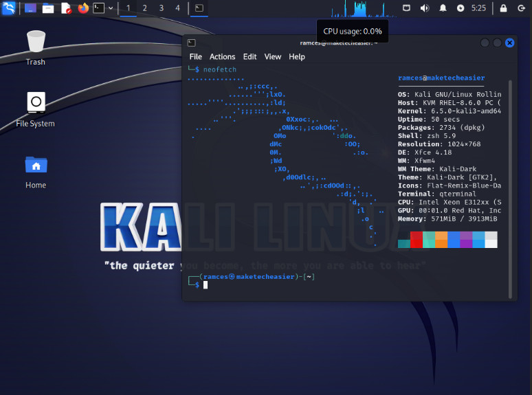Open the Actions menu in terminal
Screen dimensions: 532x395
pyautogui.click(x=222, y=56)
